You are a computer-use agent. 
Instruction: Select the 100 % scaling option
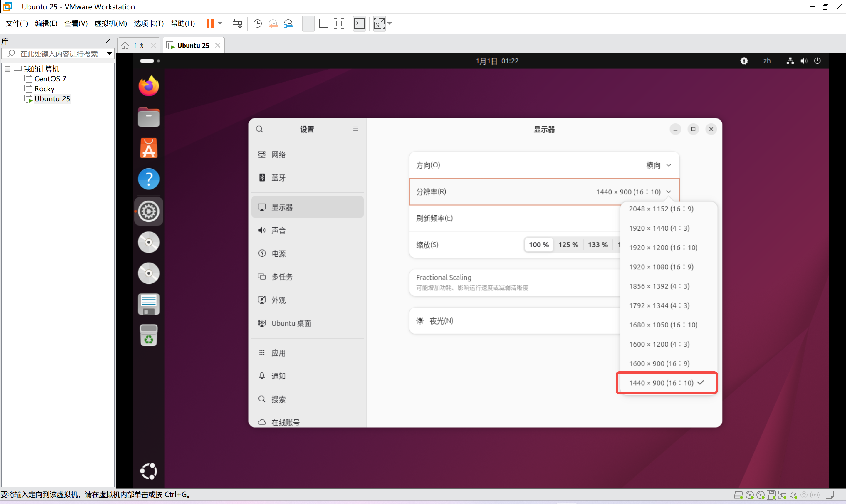539,245
